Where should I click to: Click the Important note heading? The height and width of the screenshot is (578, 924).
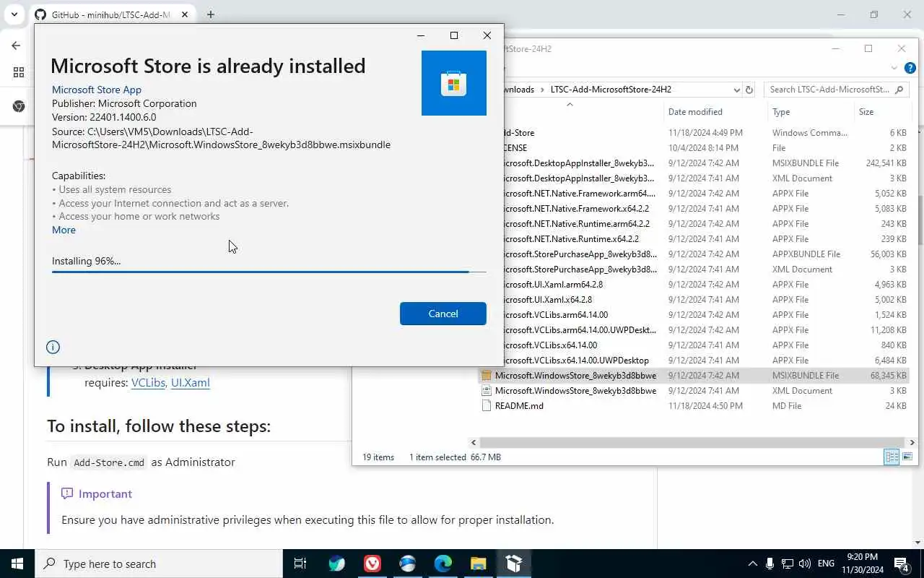[x=105, y=494]
